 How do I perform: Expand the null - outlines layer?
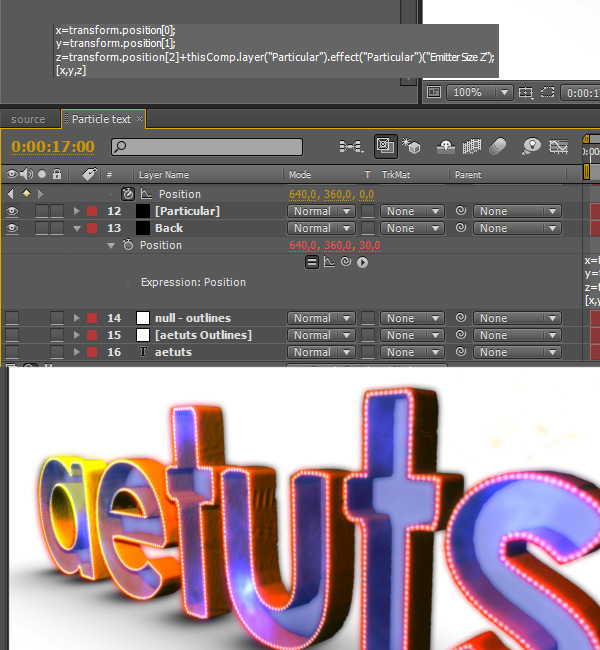coord(76,318)
